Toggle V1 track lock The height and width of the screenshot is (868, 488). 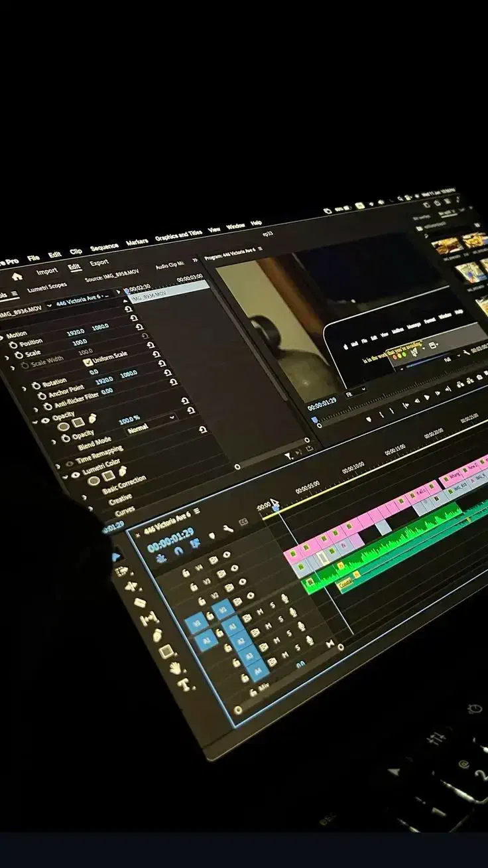pyautogui.click(x=210, y=616)
